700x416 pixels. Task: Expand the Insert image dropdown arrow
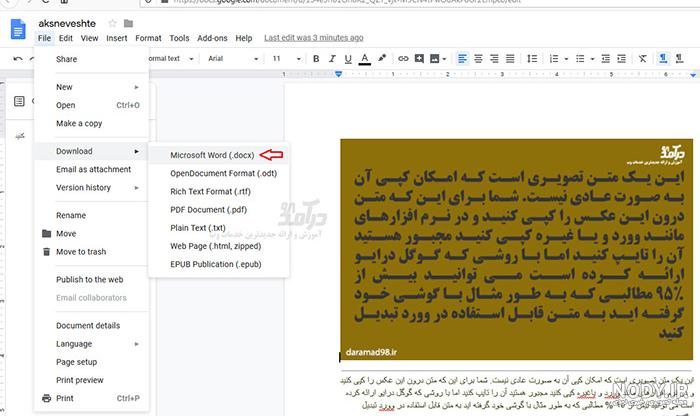444,59
